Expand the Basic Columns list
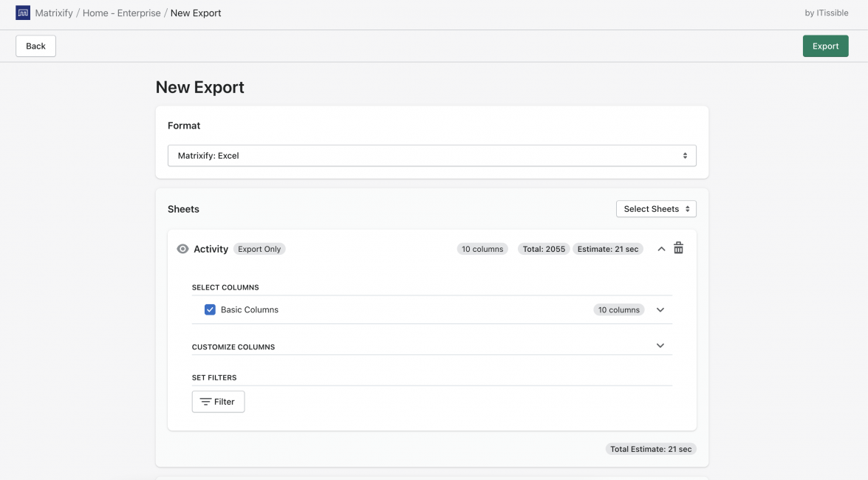This screenshot has width=868, height=480. (660, 309)
